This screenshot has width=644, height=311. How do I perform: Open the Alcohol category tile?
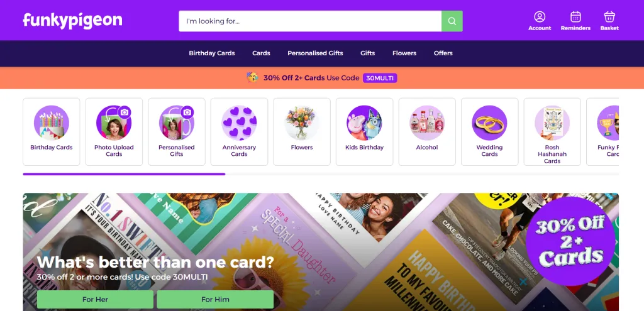(427, 132)
